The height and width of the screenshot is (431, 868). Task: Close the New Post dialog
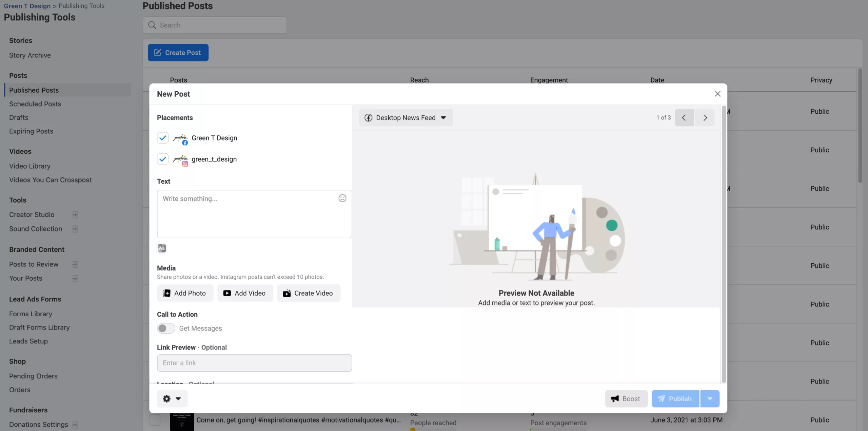click(x=717, y=94)
